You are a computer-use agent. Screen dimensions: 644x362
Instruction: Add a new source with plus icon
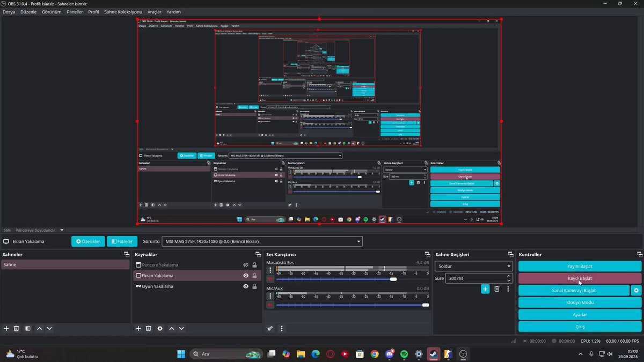(x=138, y=328)
